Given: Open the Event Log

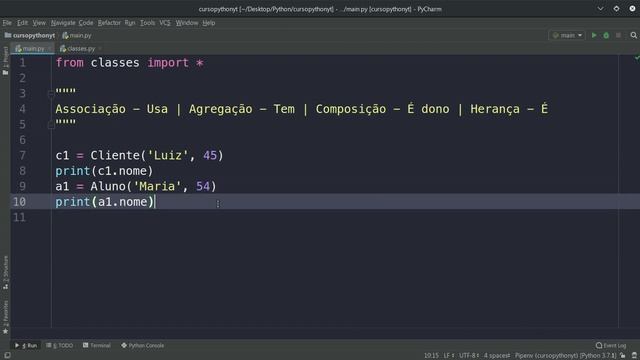Looking at the screenshot, I should point(611,345).
